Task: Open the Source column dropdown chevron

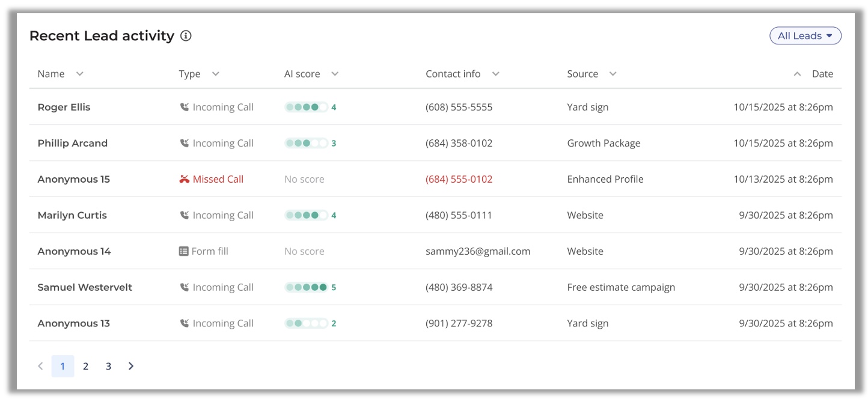Action: (613, 74)
